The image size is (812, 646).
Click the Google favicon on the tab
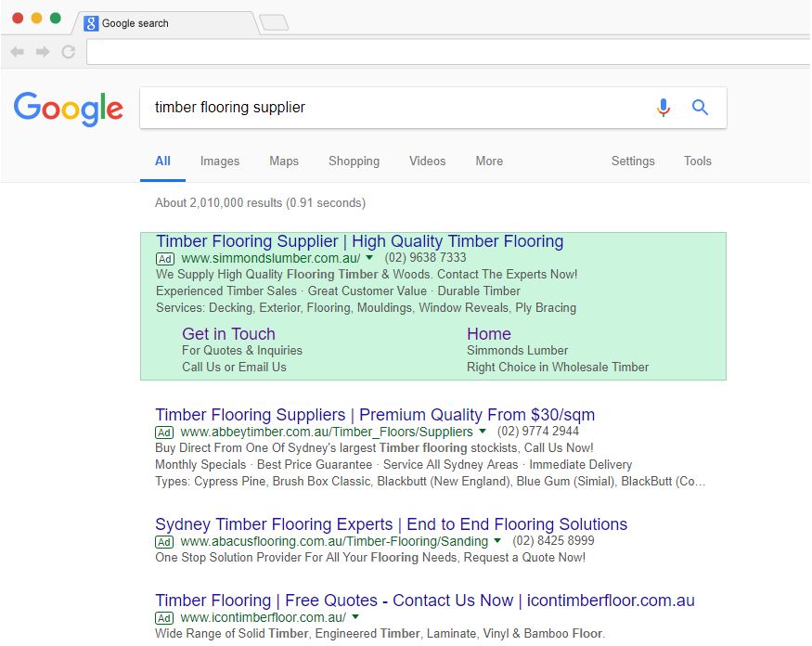click(x=91, y=23)
